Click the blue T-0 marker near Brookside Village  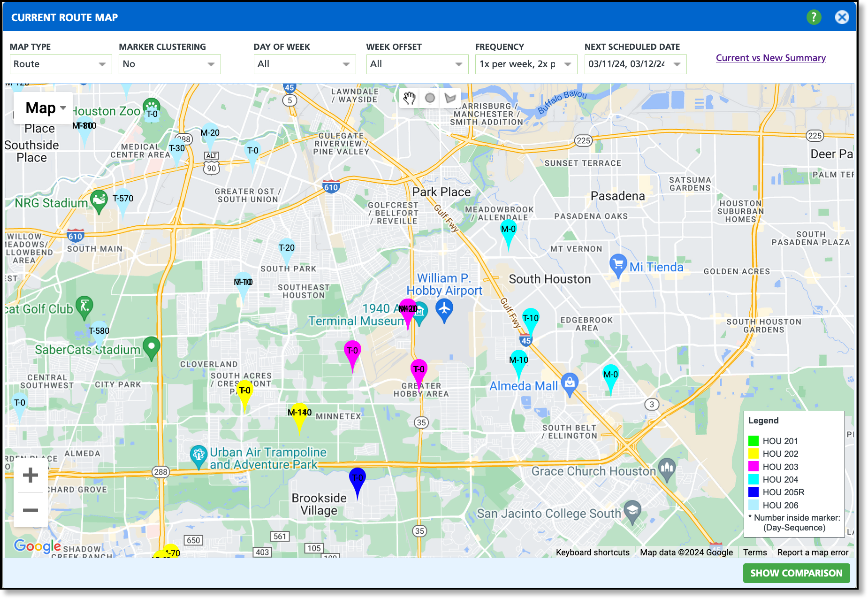pyautogui.click(x=358, y=483)
